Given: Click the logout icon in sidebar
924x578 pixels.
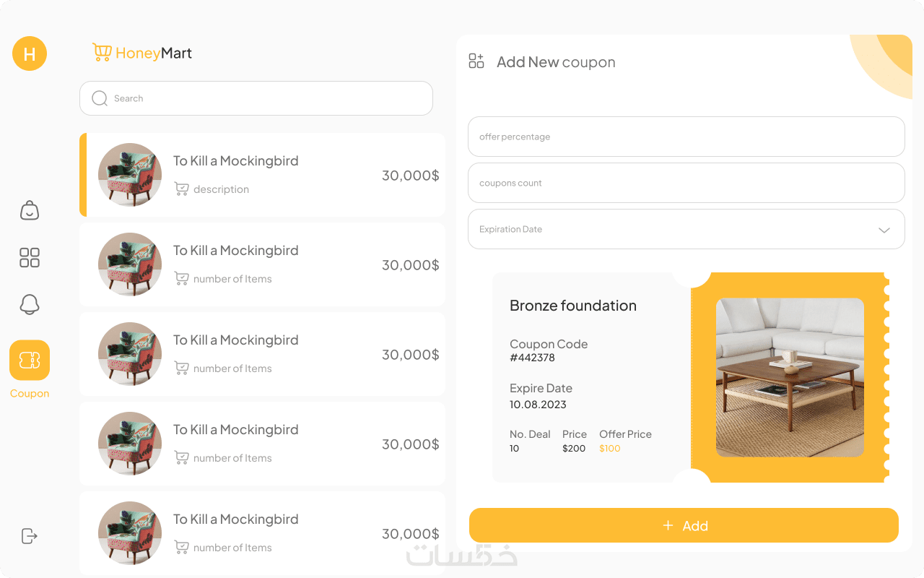Looking at the screenshot, I should tap(30, 535).
